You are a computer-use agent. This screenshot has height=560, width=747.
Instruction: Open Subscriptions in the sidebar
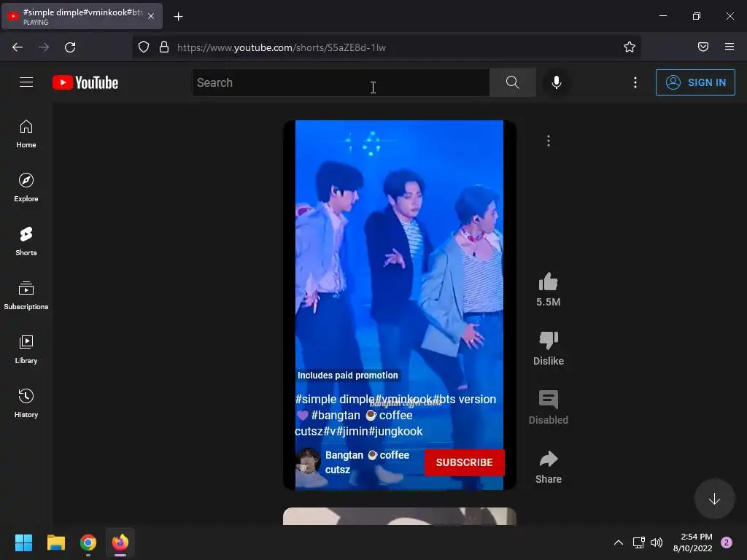pos(26,295)
